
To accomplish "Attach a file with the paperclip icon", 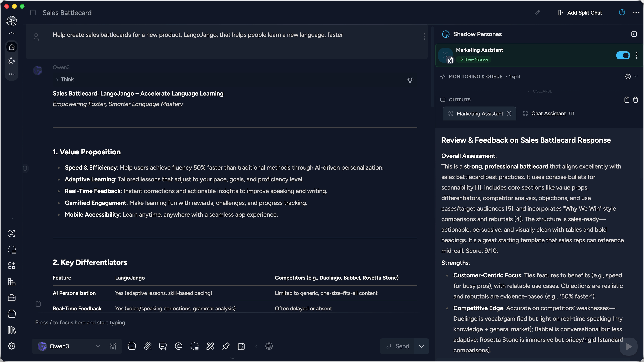I will (148, 346).
